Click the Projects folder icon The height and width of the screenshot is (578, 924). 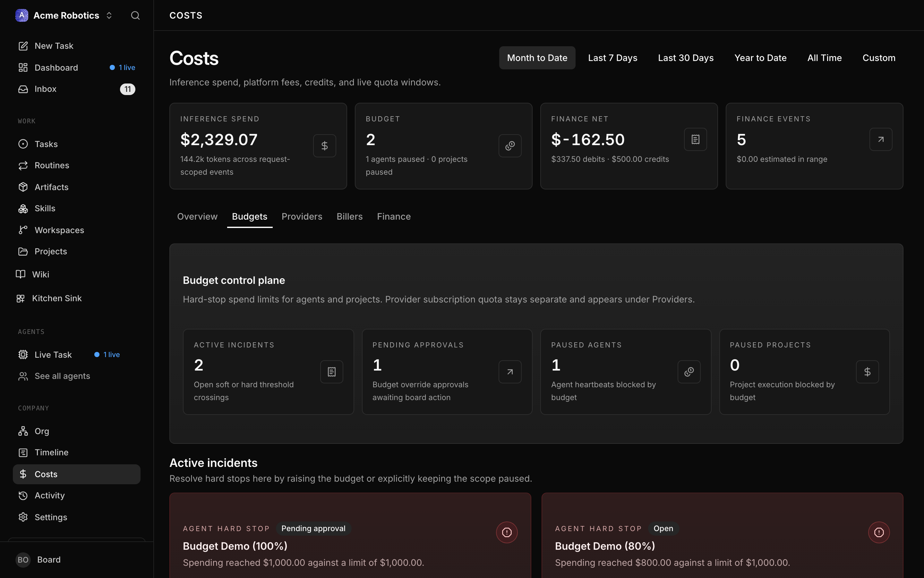click(23, 251)
